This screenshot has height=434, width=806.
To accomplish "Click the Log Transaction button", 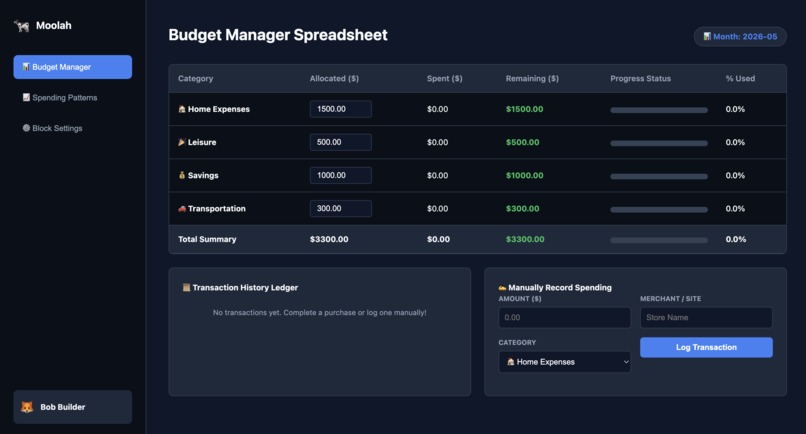I will point(706,348).
